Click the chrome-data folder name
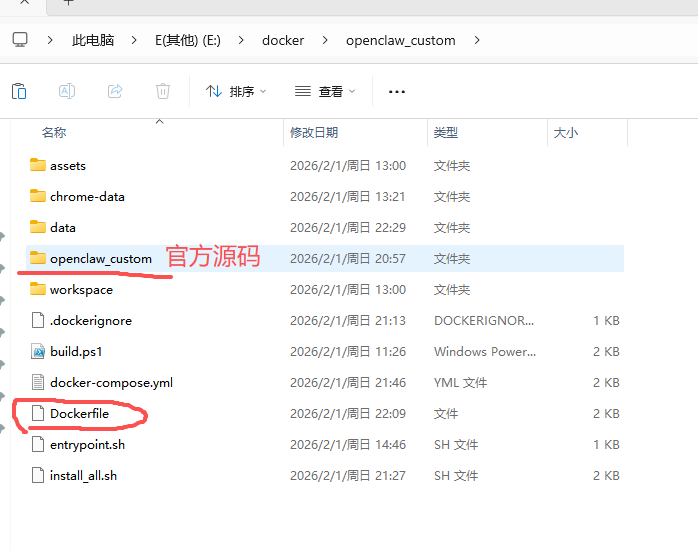Screen dimensions: 698x550 click(x=87, y=197)
